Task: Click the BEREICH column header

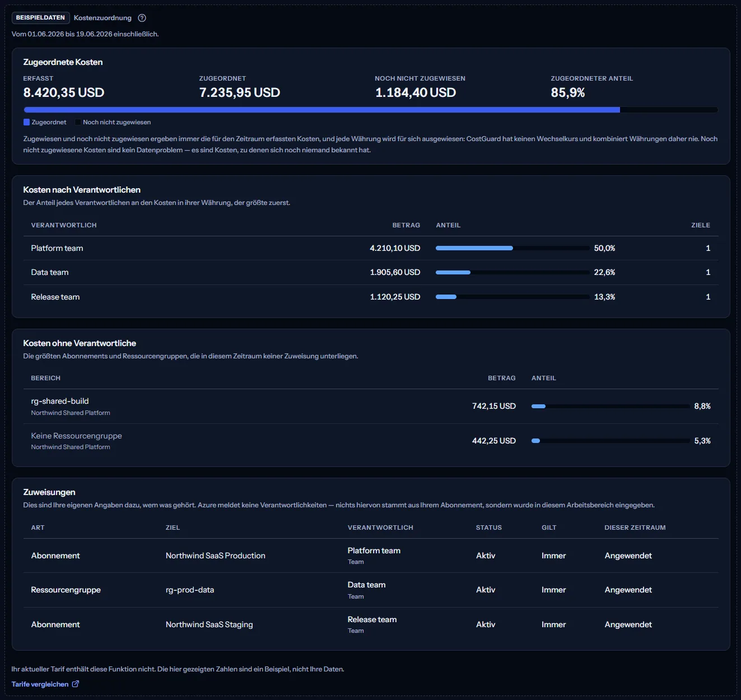Action: 46,378
